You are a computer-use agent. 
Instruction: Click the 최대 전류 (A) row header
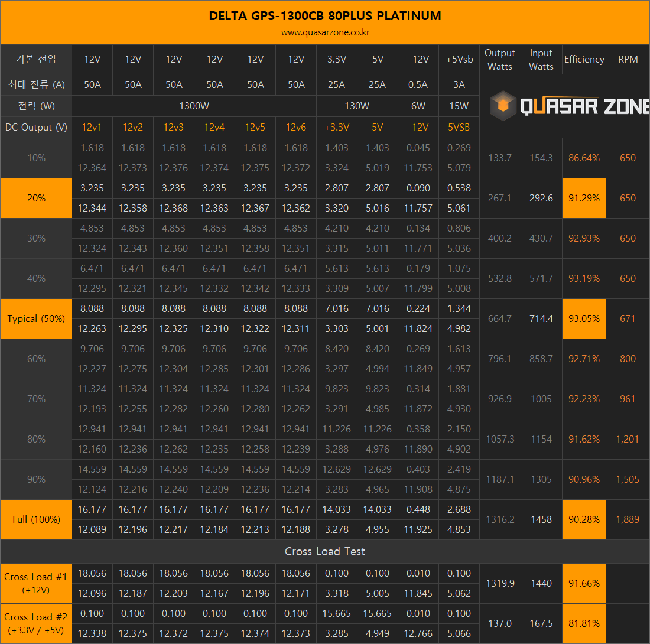point(36,85)
